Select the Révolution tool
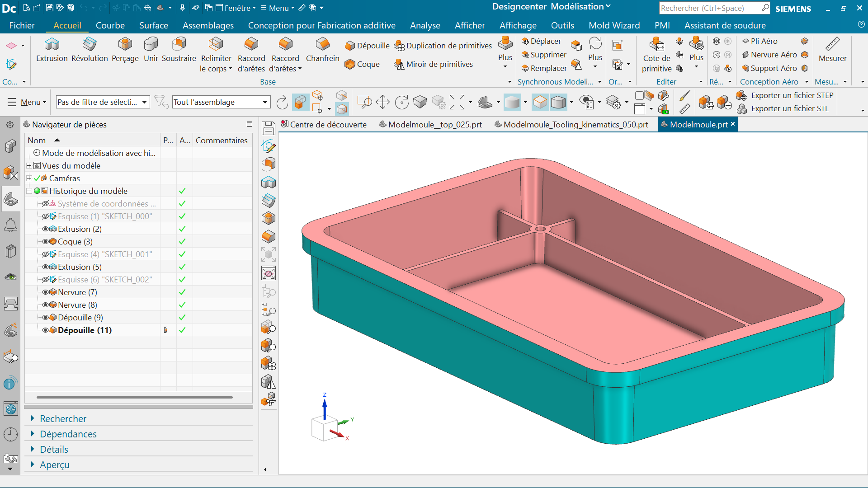 [x=90, y=50]
